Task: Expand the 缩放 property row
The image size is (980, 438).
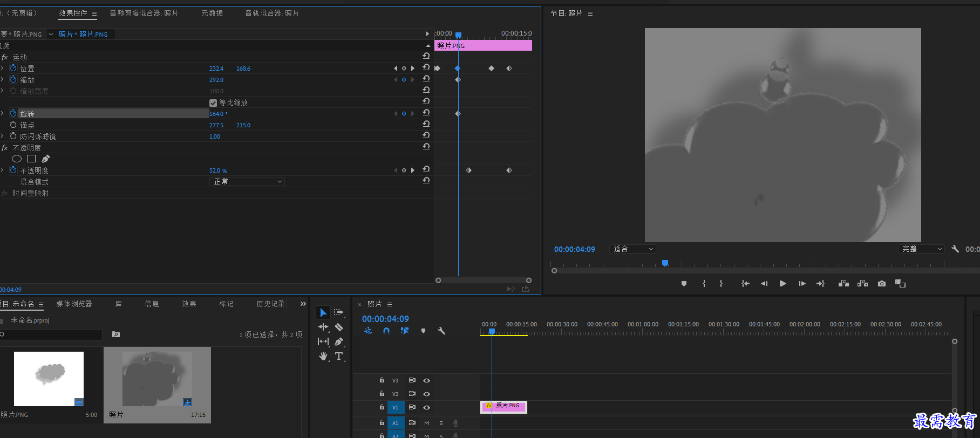Action: (2, 79)
